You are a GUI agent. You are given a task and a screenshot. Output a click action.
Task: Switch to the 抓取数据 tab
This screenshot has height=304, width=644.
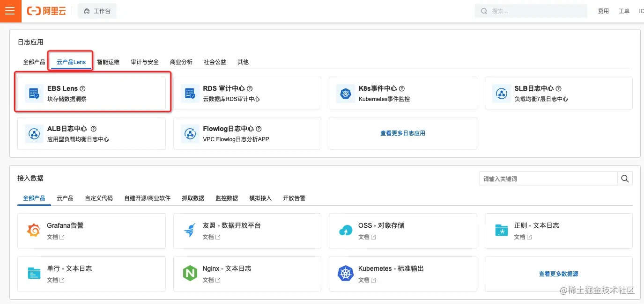(x=193, y=198)
